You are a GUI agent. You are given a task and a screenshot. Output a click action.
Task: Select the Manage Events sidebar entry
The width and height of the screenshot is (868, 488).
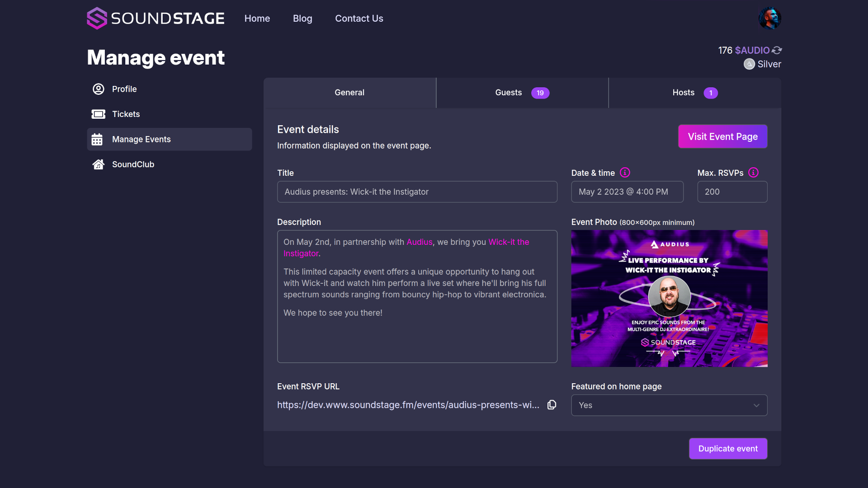[170, 139]
